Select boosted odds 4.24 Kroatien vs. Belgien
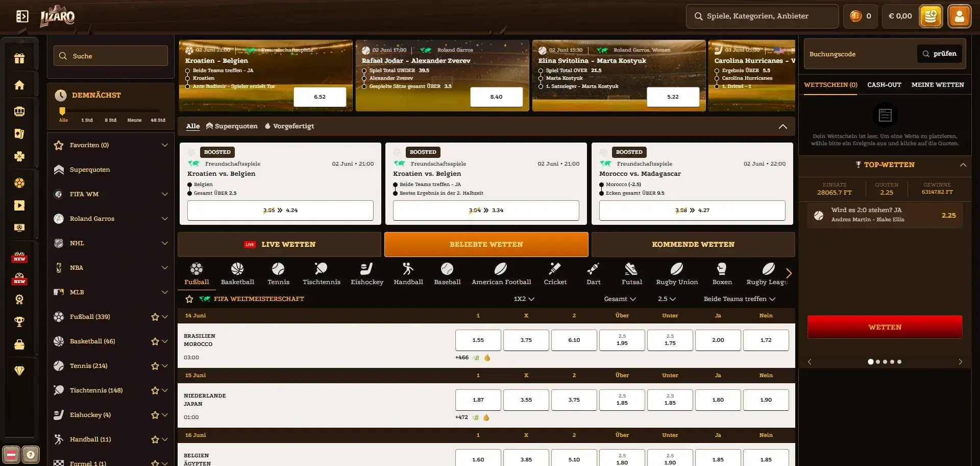 [280, 210]
